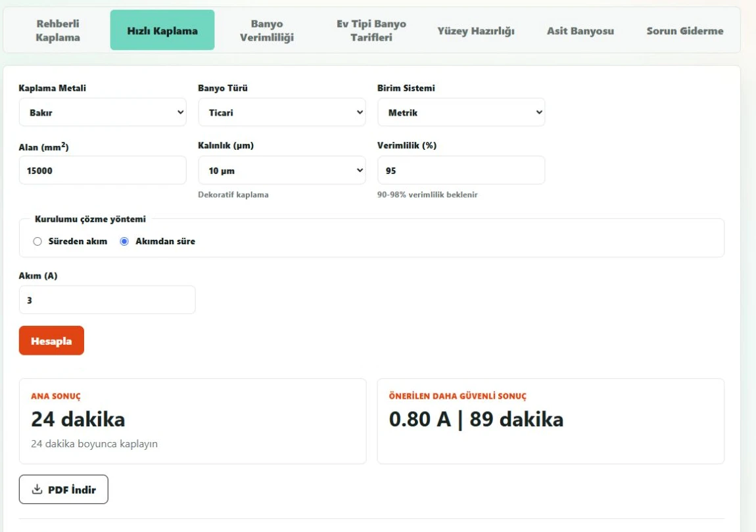
Task: Click the Alan (mm²) input field
Action: [x=103, y=170]
